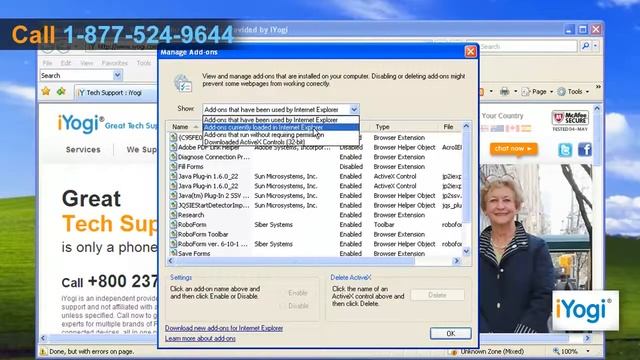640x360 pixels.
Task: Select the Disable radio button
Action: point(282,306)
